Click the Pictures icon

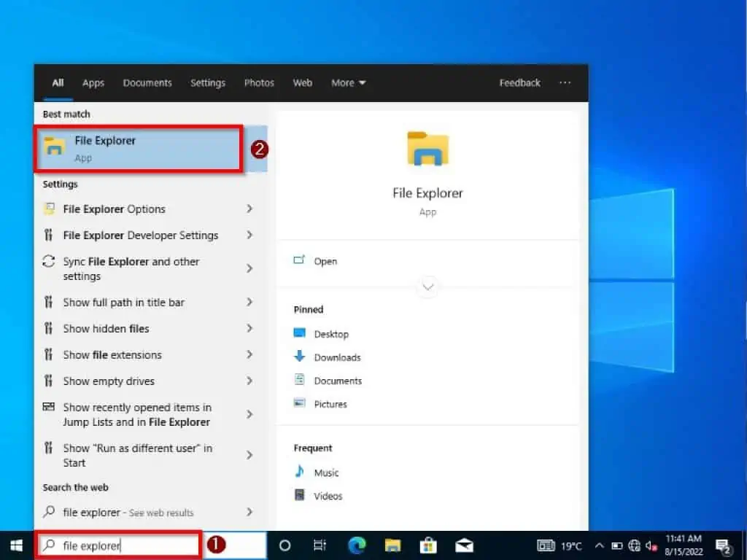point(300,402)
